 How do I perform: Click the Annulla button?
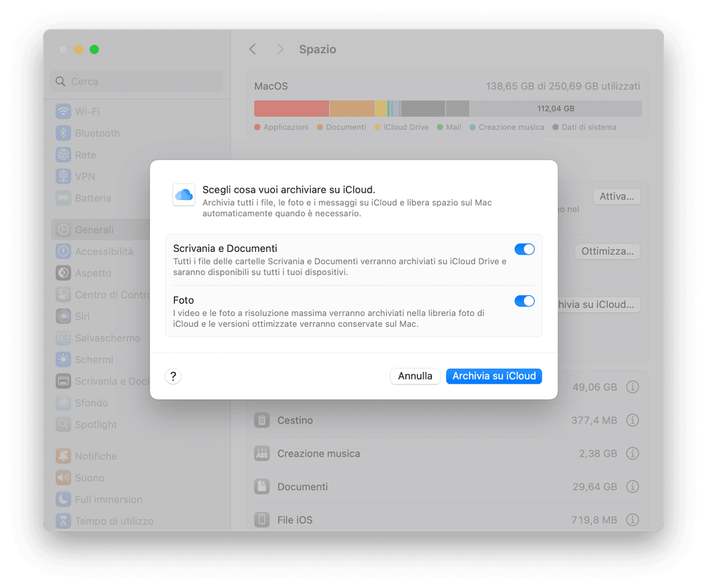(x=415, y=376)
